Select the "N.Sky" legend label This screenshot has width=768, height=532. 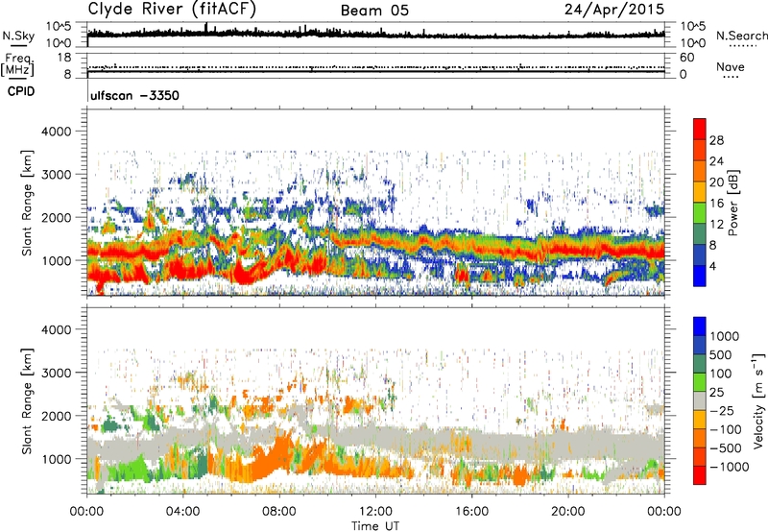coord(18,36)
